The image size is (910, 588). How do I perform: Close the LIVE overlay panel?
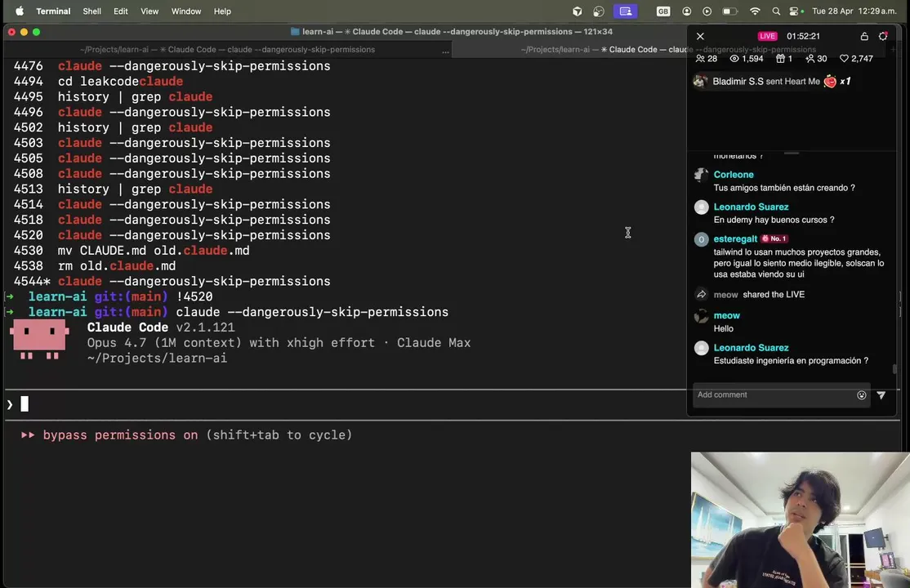click(700, 36)
